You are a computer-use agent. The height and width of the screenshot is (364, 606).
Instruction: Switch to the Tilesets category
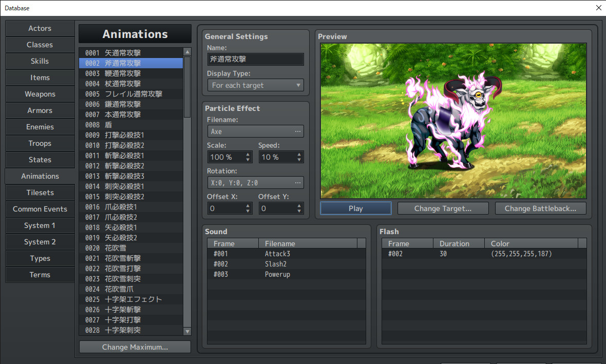(40, 193)
